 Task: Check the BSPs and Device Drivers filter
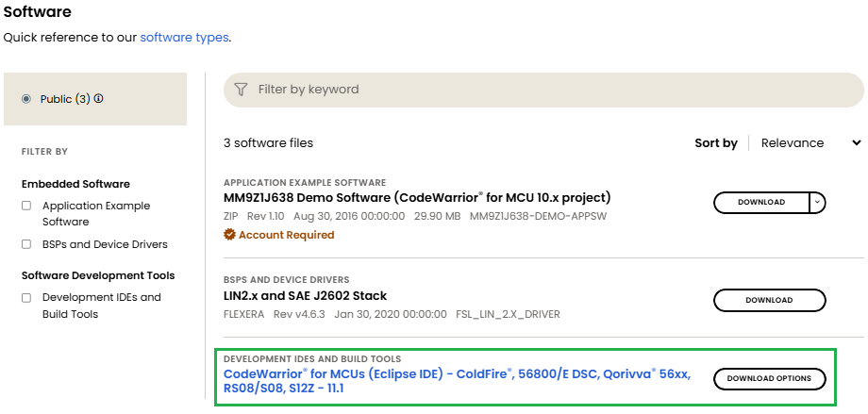click(x=26, y=244)
